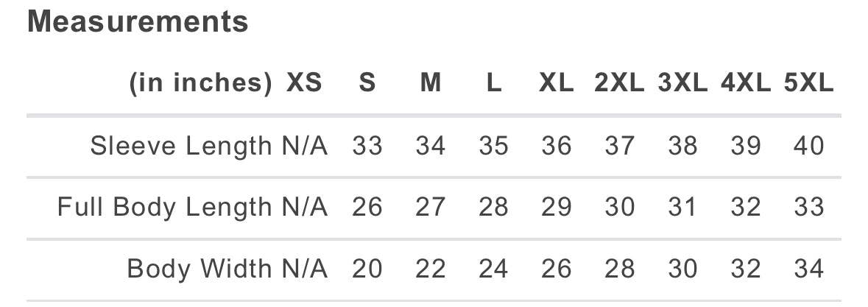Click the Sleeve Length row label
Screen dimensions: 868x307
[181, 147]
